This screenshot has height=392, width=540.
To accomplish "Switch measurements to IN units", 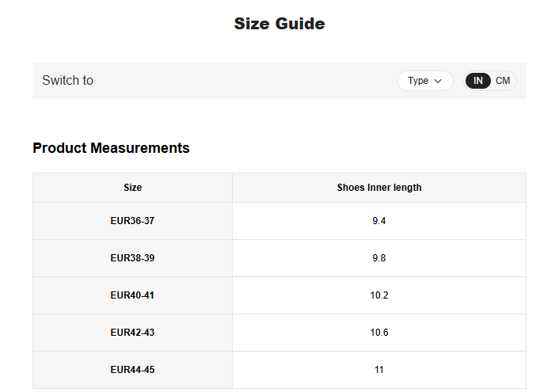I will pos(478,81).
